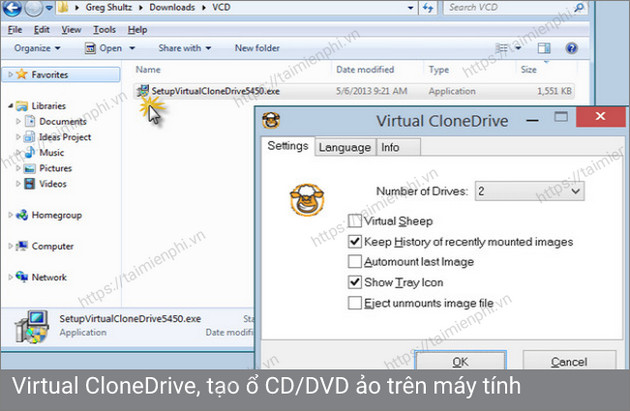The image size is (630, 411).
Task: Switch to the Info tab
Action: point(398,147)
